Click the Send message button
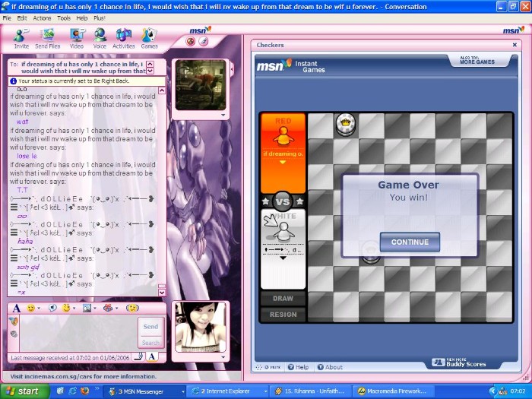Image resolution: width=532 pixels, height=399 pixels. click(150, 326)
